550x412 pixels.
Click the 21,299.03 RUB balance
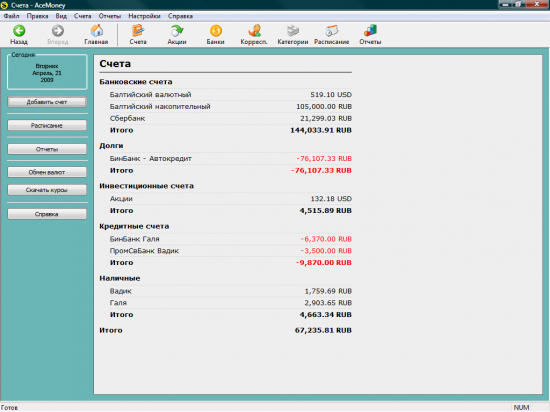click(326, 119)
